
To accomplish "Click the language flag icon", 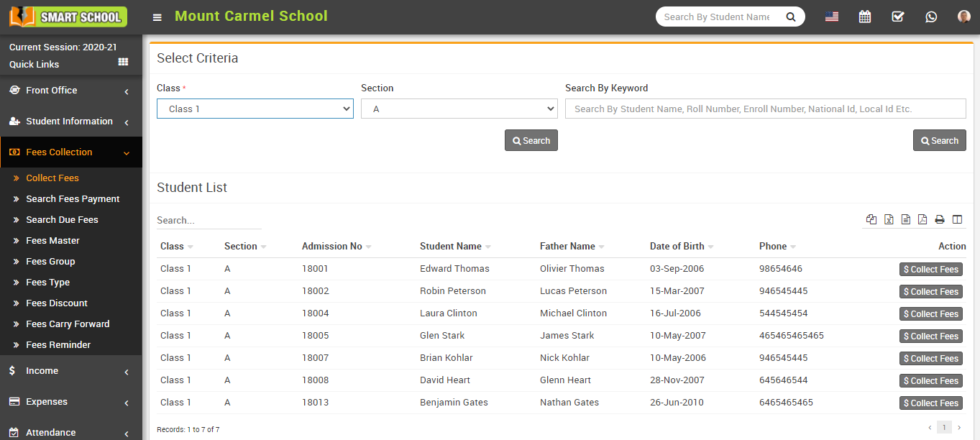I will click(x=832, y=16).
